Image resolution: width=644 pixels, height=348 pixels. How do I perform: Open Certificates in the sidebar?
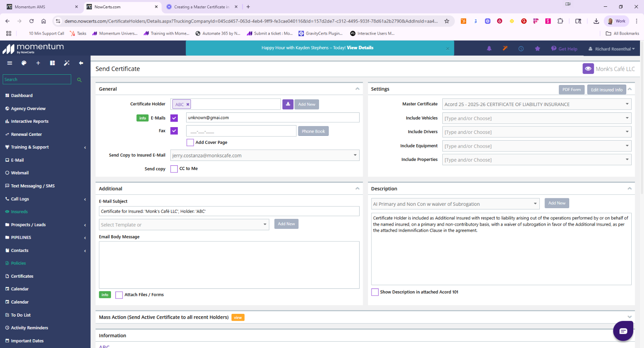coord(22,276)
